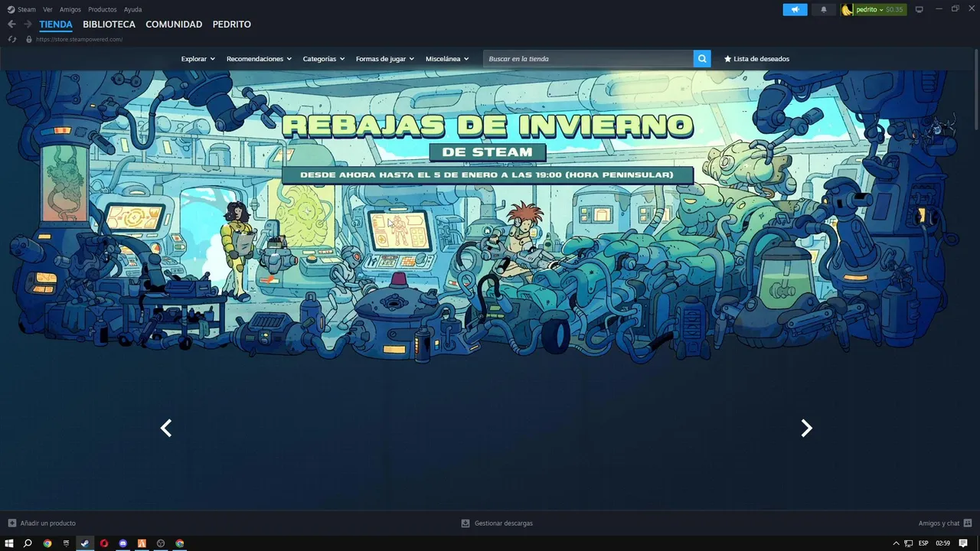The height and width of the screenshot is (551, 980).
Task: Go forward with the right arrow navigation icon
Action: coord(28,24)
